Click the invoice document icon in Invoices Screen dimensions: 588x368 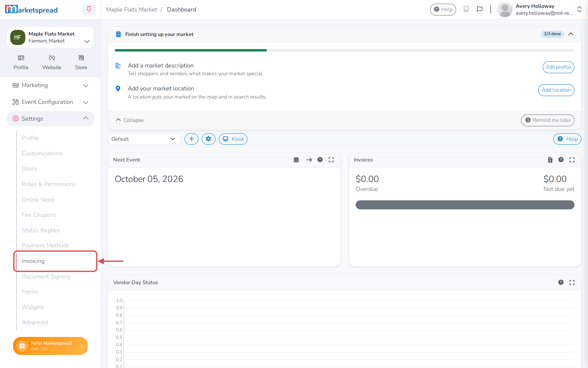tap(550, 160)
